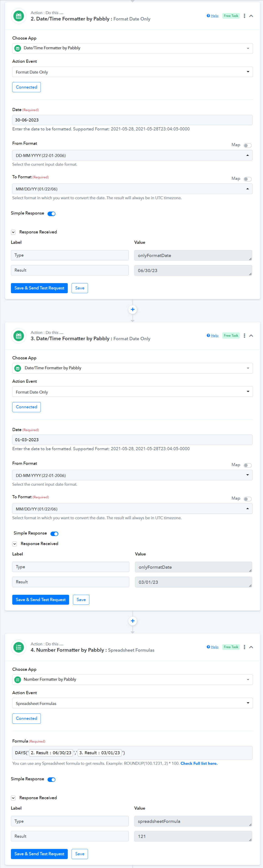Enable Map toggle for step 2 From Format
Viewport: 263px width, 868px height.
pyautogui.click(x=247, y=145)
